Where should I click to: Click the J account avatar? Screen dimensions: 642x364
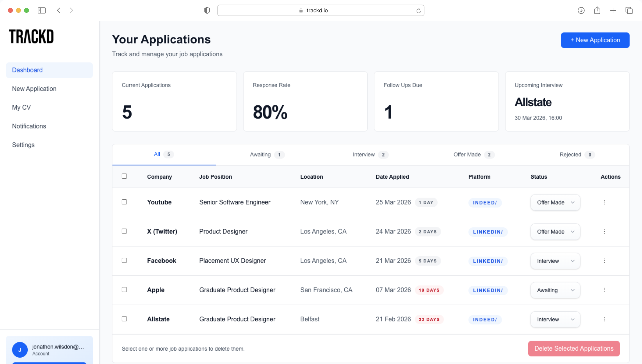20,350
